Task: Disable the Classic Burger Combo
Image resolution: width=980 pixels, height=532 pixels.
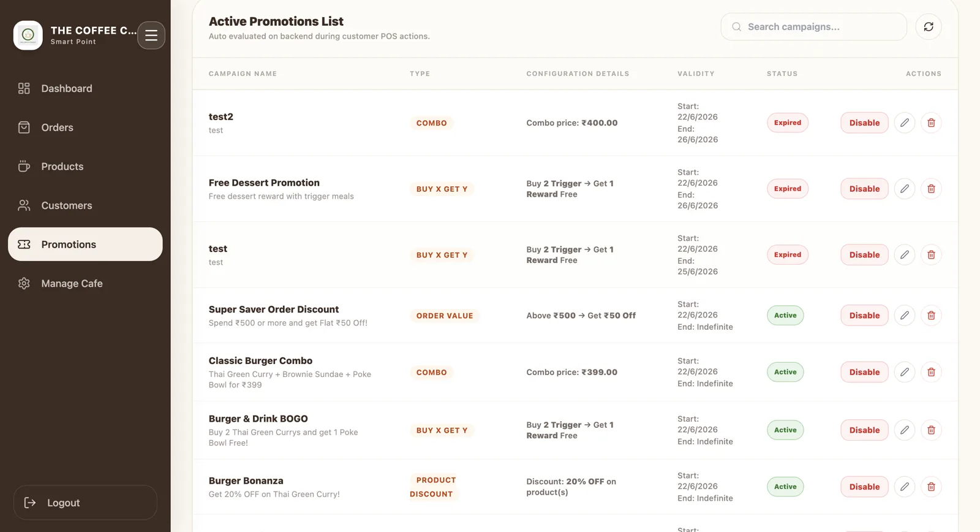Action: [x=864, y=372]
